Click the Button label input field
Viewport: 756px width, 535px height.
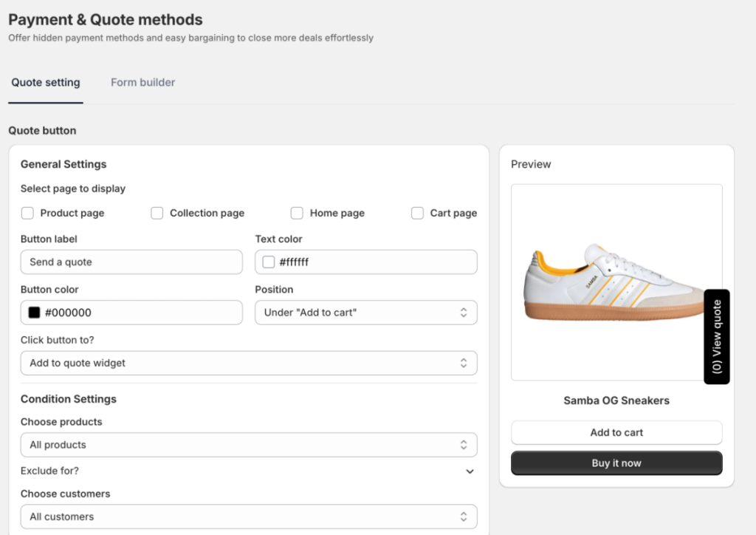tap(131, 262)
